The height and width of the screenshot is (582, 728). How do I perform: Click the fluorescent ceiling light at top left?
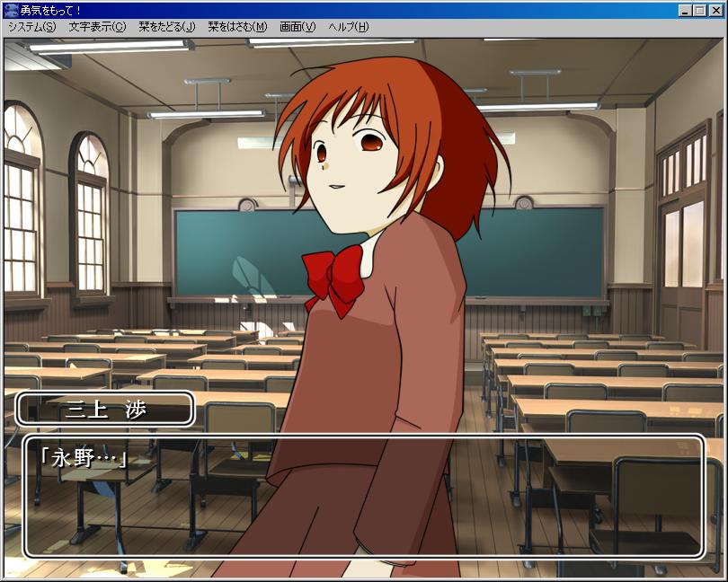tap(110, 45)
